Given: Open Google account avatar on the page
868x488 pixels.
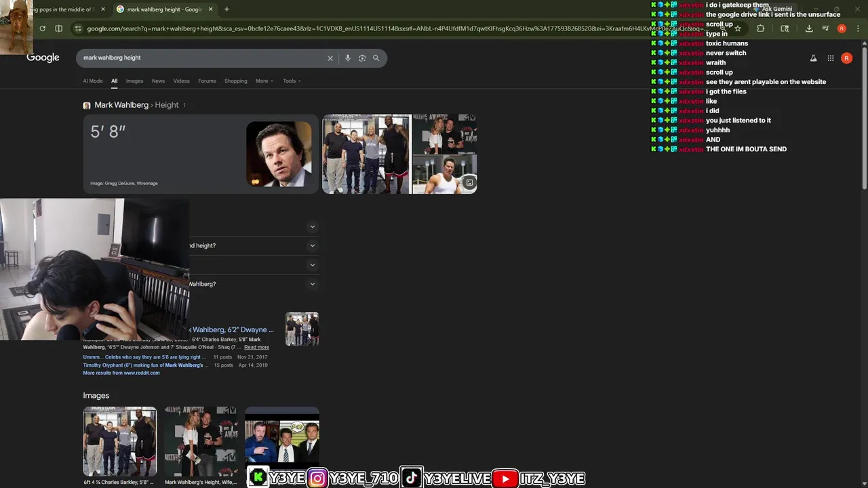Looking at the screenshot, I should pos(846,58).
